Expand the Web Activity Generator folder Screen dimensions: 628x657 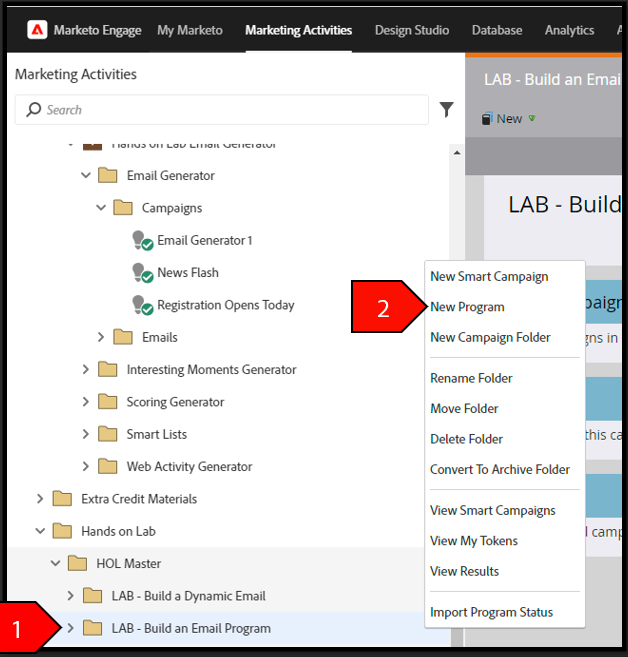[86, 466]
